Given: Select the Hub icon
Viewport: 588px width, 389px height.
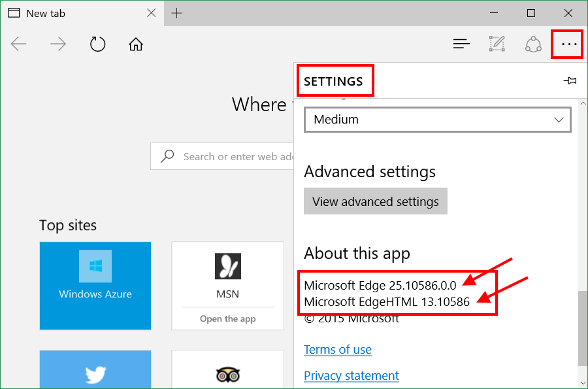Looking at the screenshot, I should [x=461, y=44].
